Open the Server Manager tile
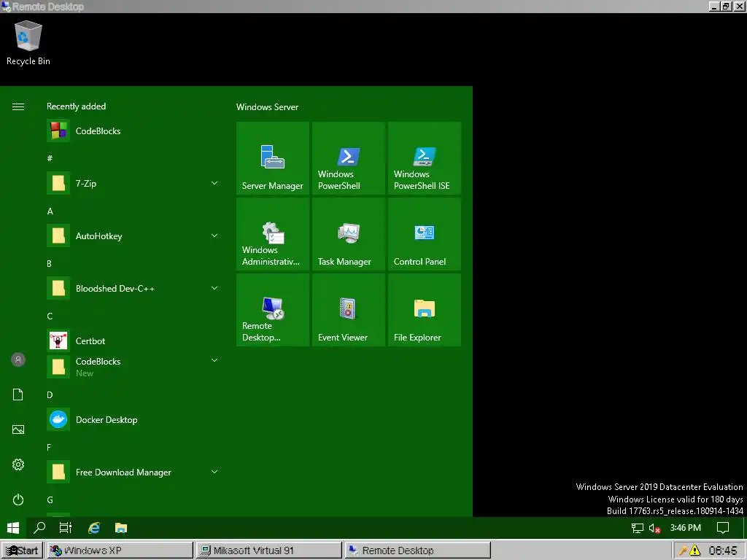Image resolution: width=747 pixels, height=560 pixels. click(x=273, y=158)
